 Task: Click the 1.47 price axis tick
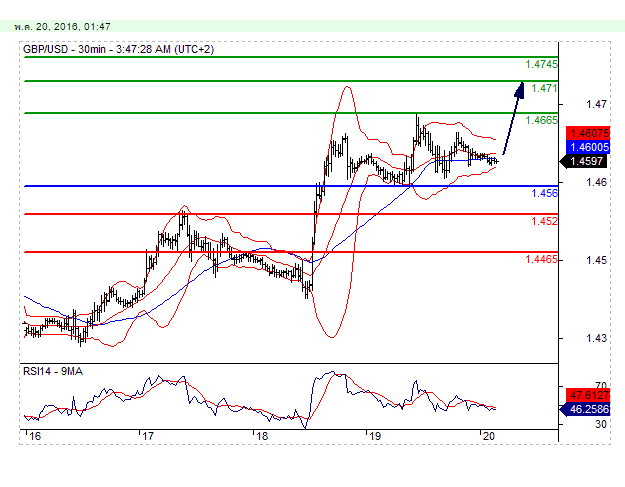tap(596, 104)
